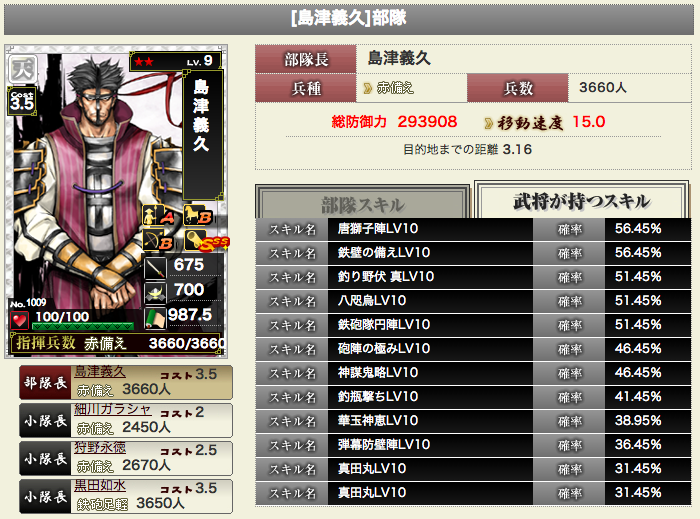
Task: Click the Cost 3.5 badge on the card
Action: click(21, 100)
